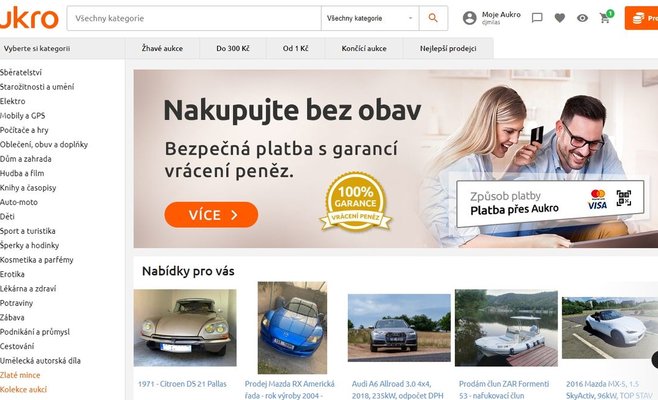Click the orange search magnifier button

433,18
